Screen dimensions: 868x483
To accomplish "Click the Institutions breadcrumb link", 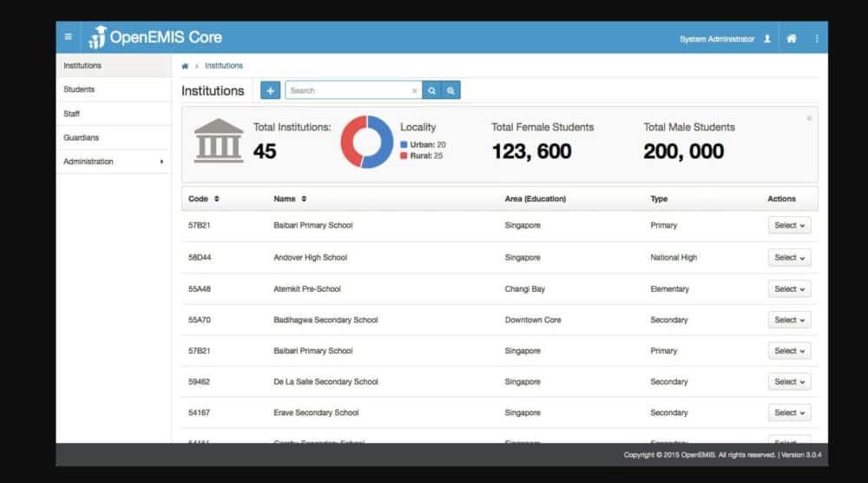I will coord(224,66).
